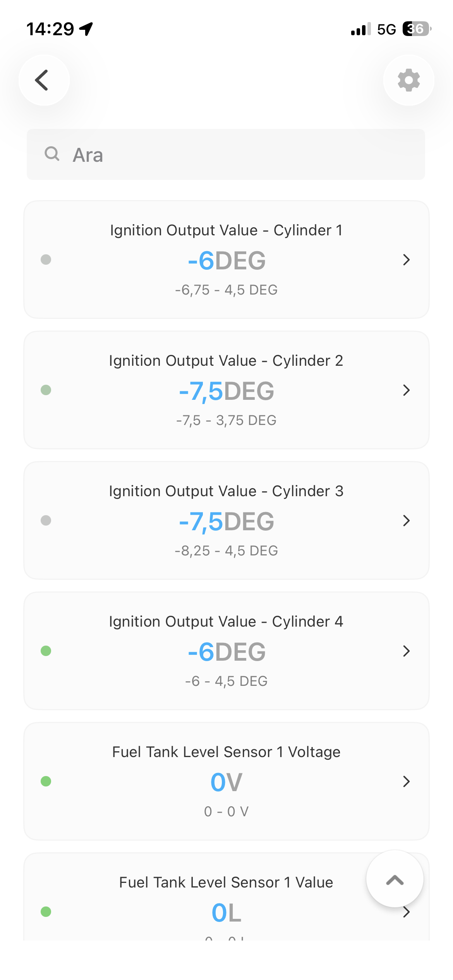Tap the scroll-to-top up arrow button
453x980 pixels.
(x=395, y=879)
